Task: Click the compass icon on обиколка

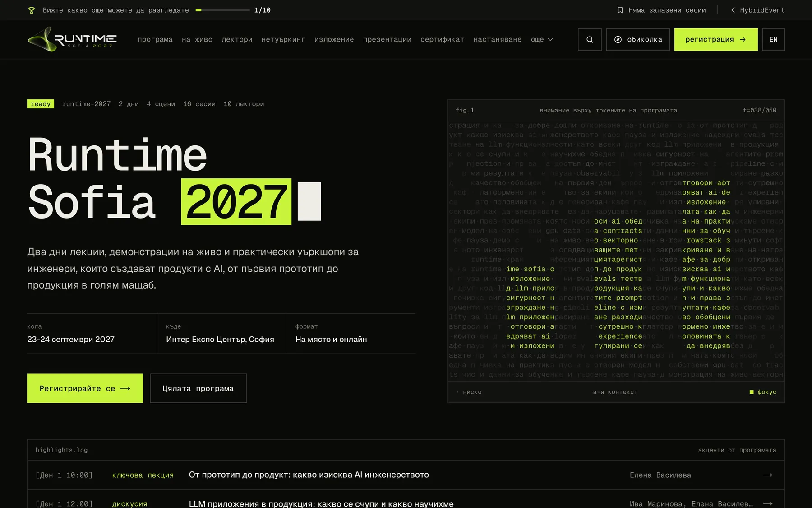Action: [x=618, y=39]
